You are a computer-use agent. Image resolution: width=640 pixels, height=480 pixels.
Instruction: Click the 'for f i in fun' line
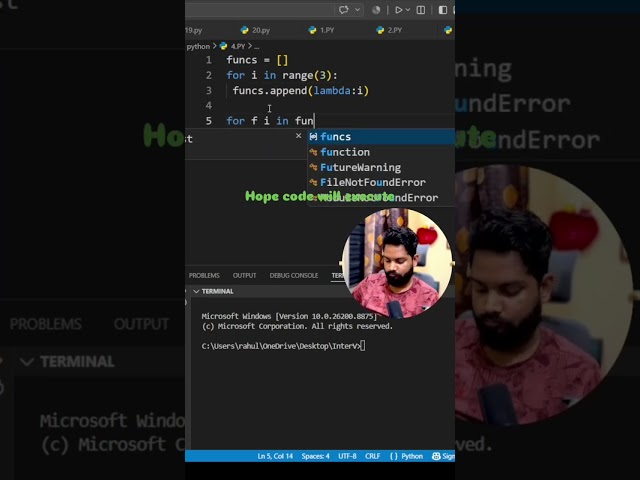(x=270, y=121)
